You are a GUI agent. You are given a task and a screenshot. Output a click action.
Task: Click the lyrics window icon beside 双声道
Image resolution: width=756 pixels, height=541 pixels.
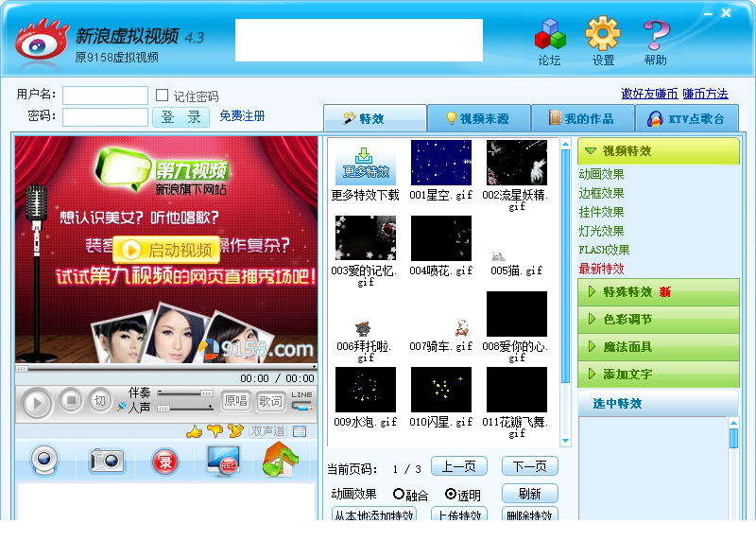coord(300,431)
